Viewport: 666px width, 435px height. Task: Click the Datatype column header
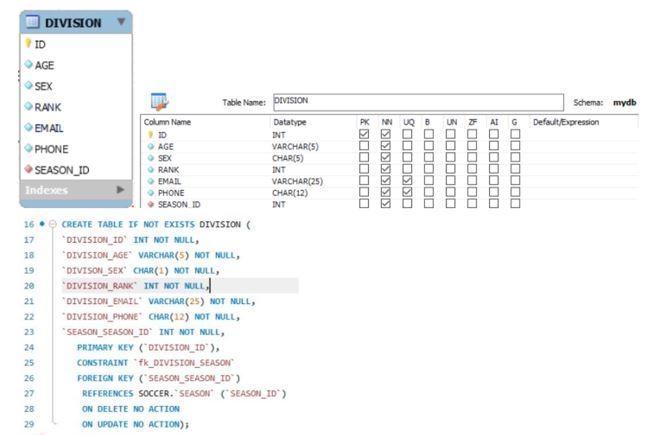(290, 122)
